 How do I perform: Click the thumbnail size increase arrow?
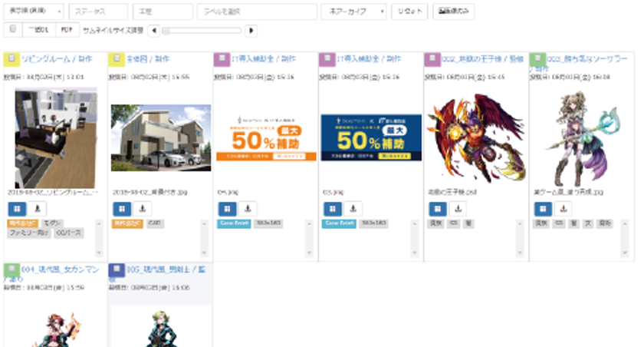[251, 31]
